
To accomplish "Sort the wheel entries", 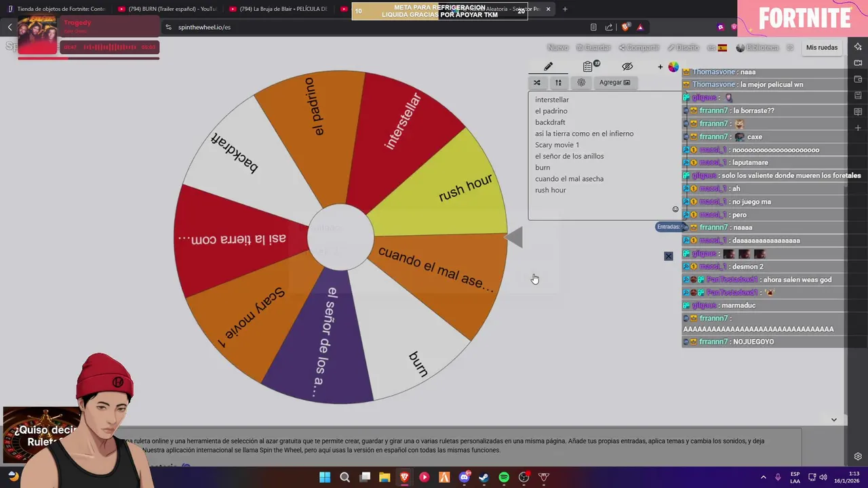I will (558, 83).
